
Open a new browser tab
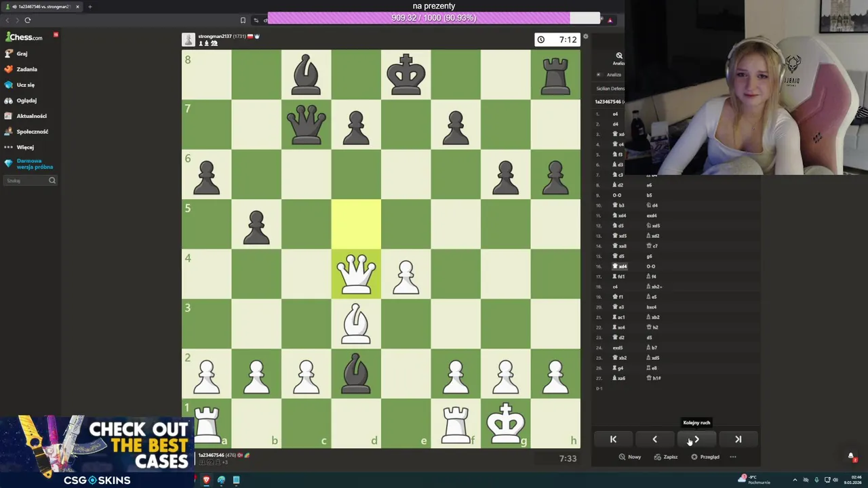pyautogui.click(x=90, y=7)
